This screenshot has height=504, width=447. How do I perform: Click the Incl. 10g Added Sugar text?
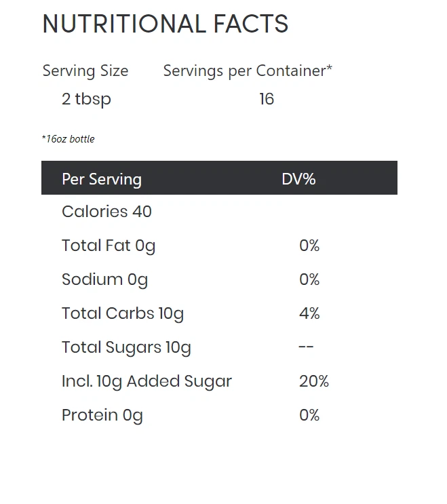coord(147,381)
